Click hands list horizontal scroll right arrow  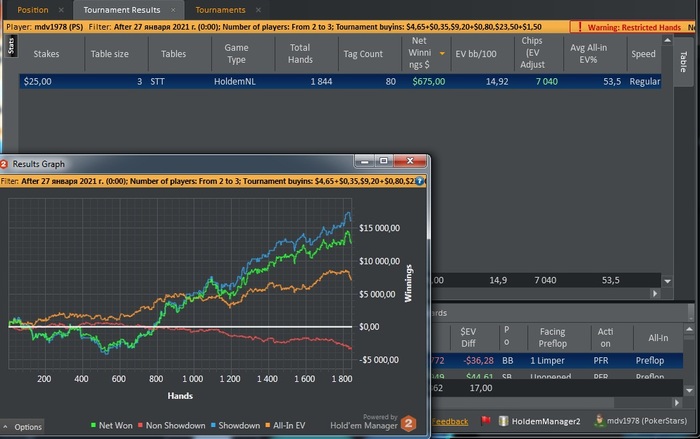click(x=677, y=402)
